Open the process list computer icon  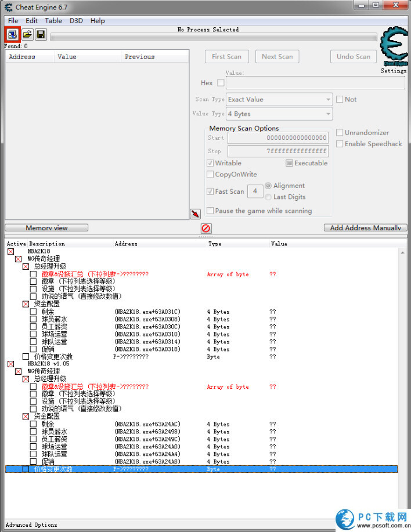pyautogui.click(x=12, y=34)
